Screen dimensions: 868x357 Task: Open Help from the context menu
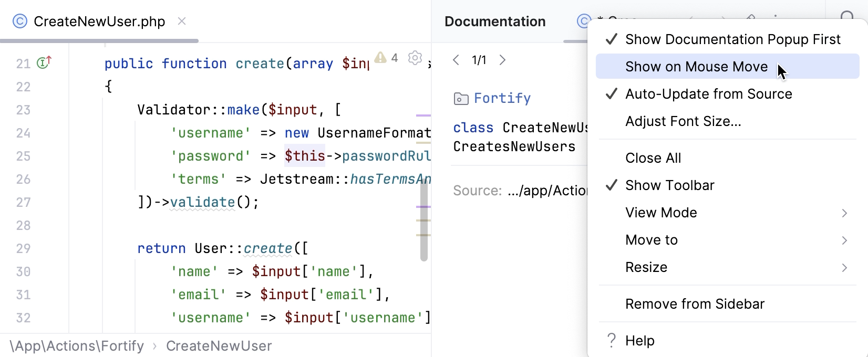(x=728, y=341)
